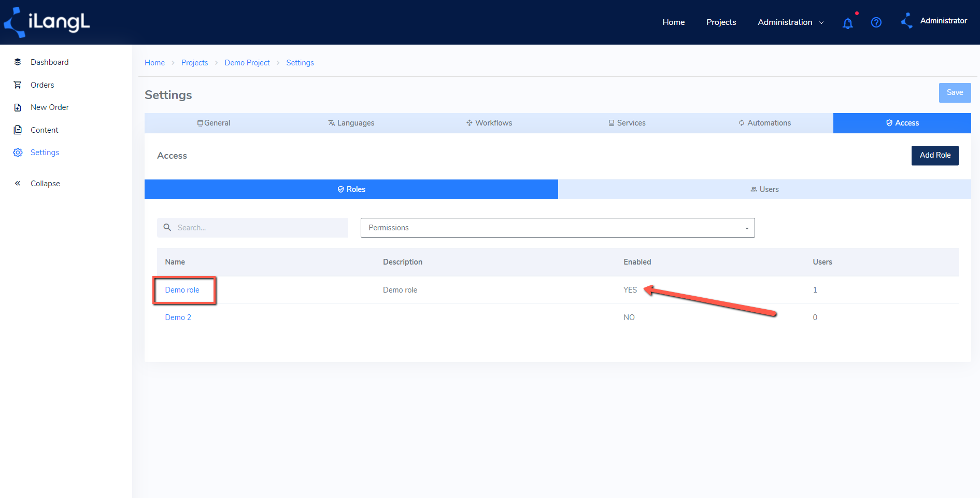Click the Description column header
This screenshot has width=980, height=498.
click(x=403, y=262)
